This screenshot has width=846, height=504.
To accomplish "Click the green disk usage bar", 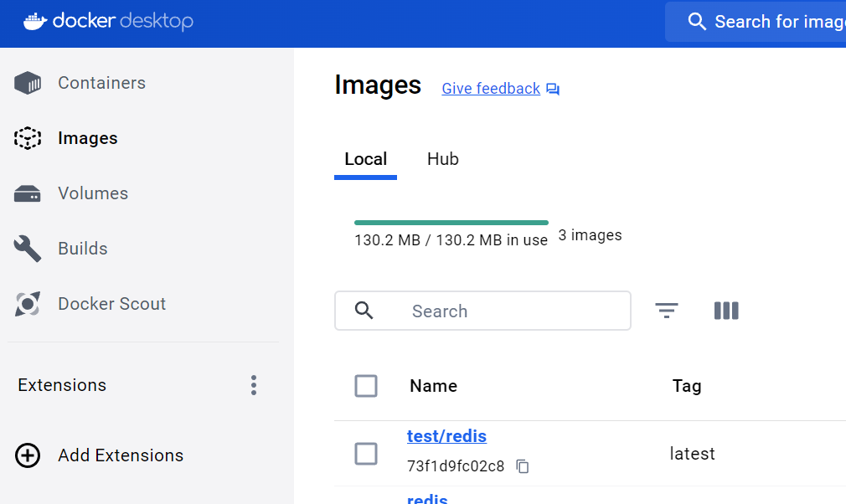I will coord(451,223).
